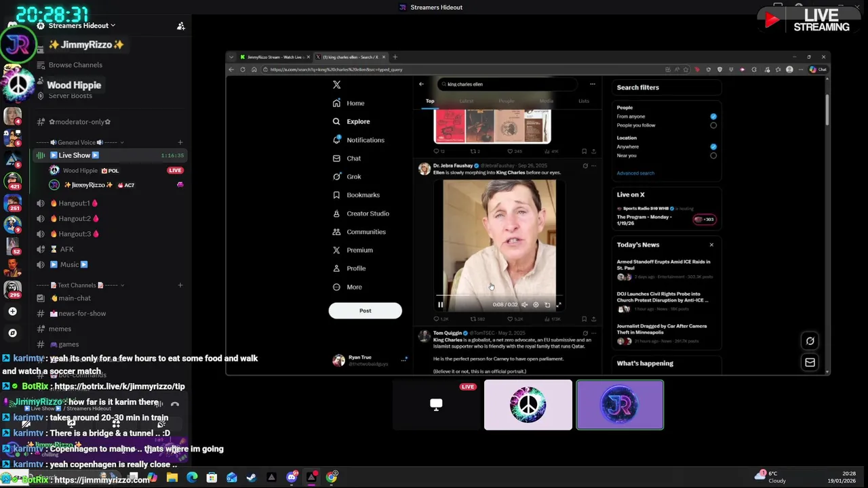
Task: Click the 'king charles ellen' search field
Action: pos(507,85)
